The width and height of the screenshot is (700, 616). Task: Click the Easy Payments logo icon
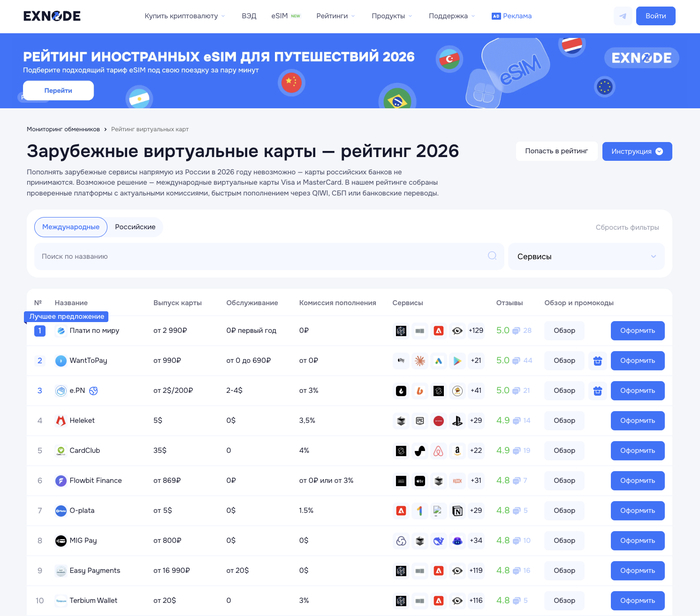pyautogui.click(x=61, y=570)
